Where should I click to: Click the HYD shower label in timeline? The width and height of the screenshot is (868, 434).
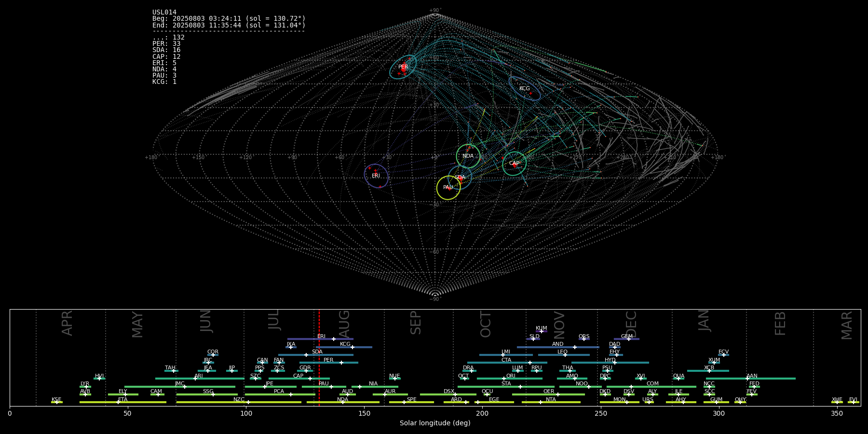(610, 360)
